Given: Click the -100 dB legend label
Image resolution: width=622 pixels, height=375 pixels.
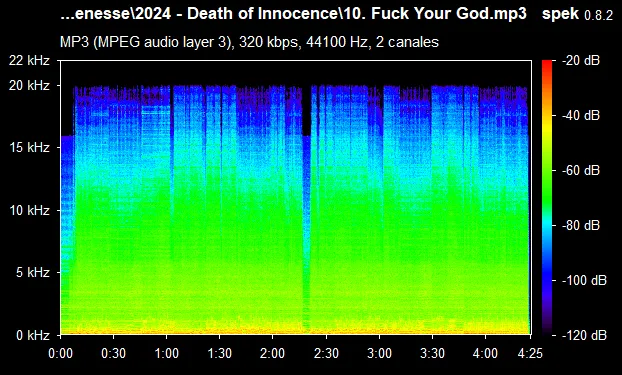Looking at the screenshot, I should tap(584, 280).
